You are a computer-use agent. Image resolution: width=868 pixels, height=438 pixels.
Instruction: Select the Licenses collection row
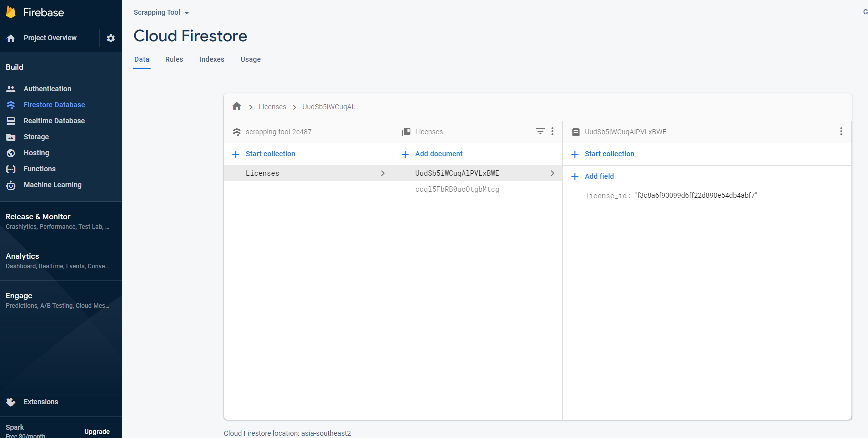308,173
